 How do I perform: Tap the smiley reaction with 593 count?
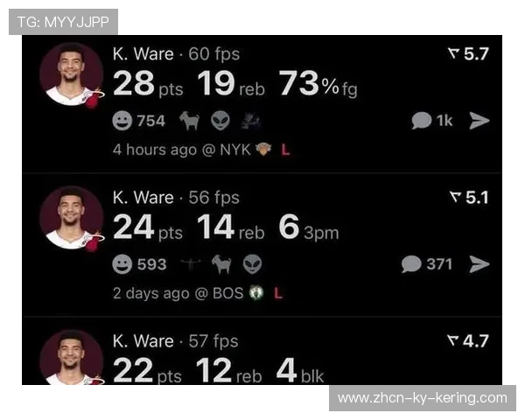[139, 264]
